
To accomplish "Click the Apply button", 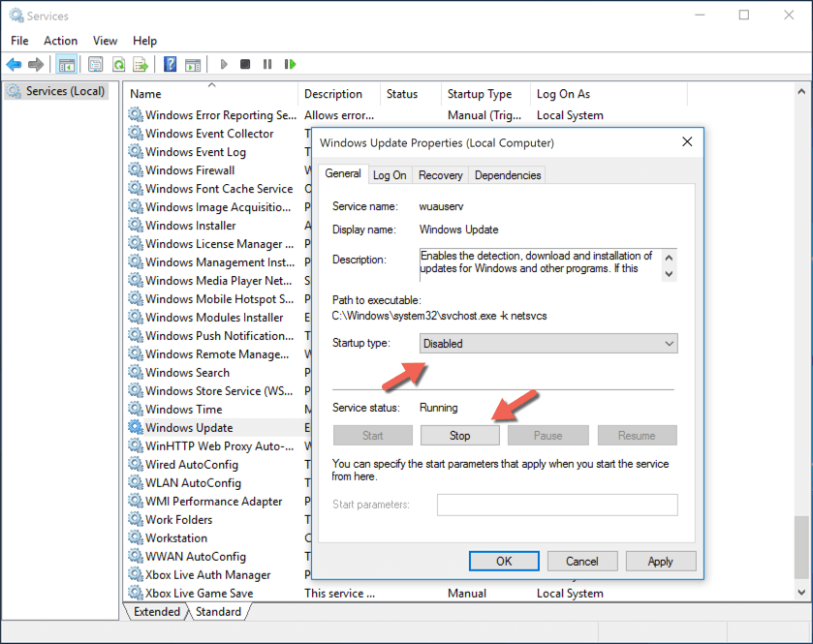I will point(661,561).
